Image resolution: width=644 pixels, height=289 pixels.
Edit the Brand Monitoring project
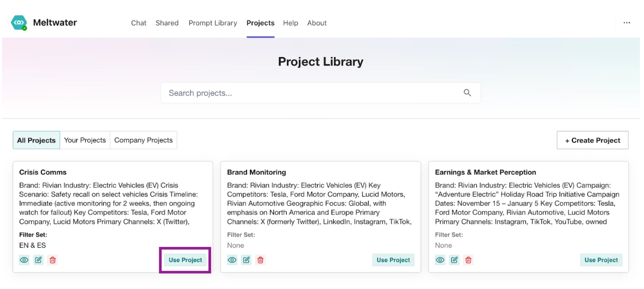(x=246, y=260)
